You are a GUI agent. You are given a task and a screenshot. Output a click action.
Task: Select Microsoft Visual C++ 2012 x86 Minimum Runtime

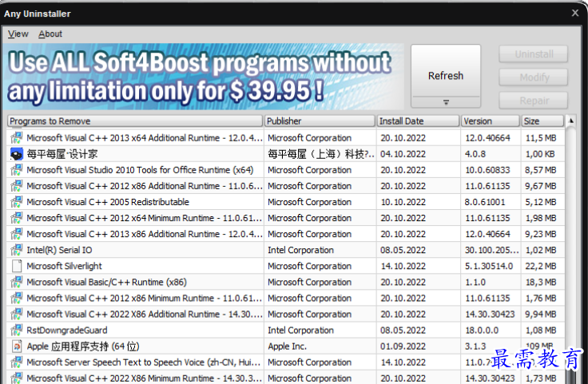click(x=145, y=299)
